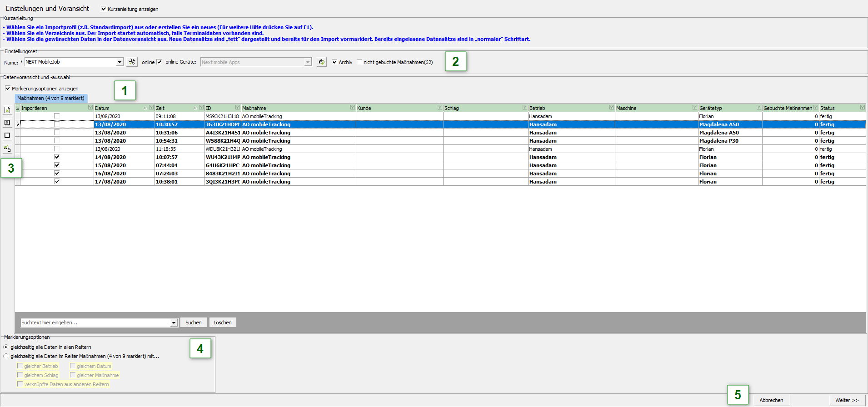Click the Excel export icon beside the table
The height and width of the screenshot is (407, 868).
[x=7, y=110]
